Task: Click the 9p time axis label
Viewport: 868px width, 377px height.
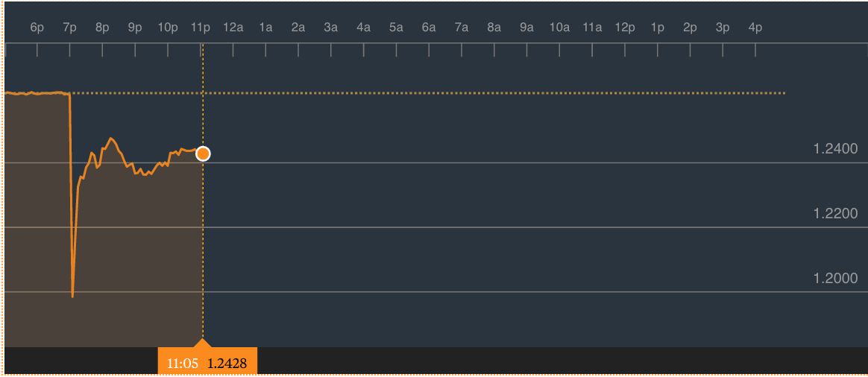Action: pos(135,28)
